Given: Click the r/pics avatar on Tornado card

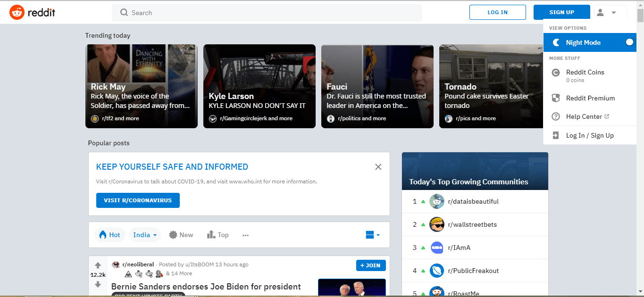Looking at the screenshot, I should pyautogui.click(x=449, y=118).
